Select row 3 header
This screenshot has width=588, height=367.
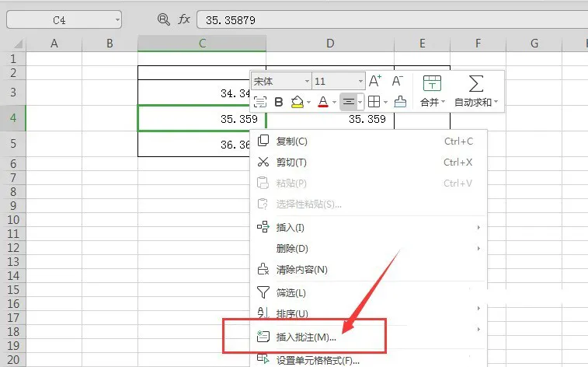[12, 92]
